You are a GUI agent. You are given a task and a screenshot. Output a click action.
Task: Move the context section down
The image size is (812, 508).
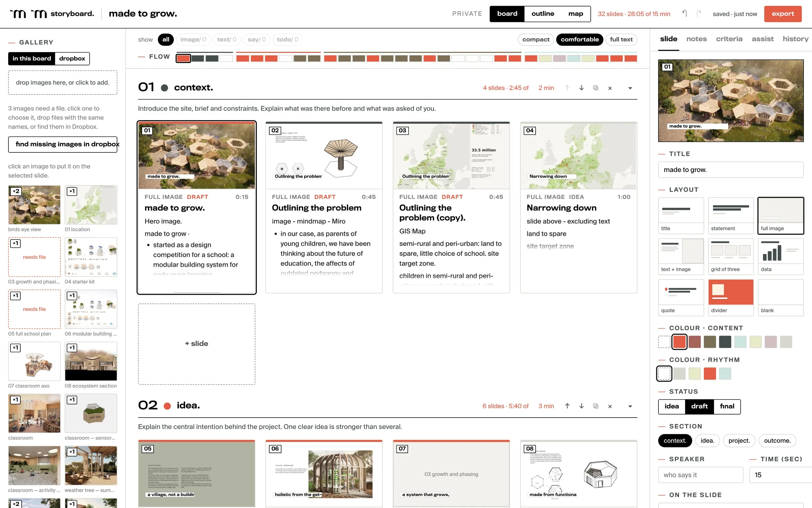point(582,88)
